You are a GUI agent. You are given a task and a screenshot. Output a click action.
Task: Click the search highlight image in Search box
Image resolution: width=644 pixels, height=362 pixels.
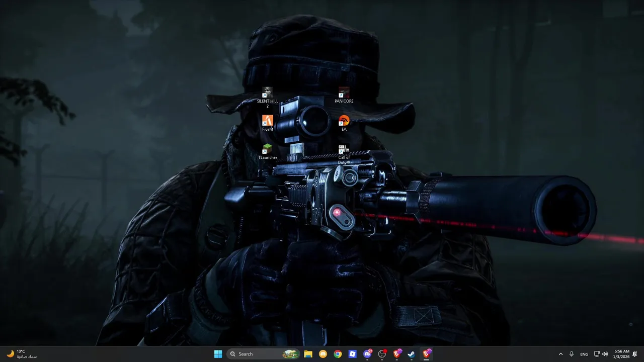[x=290, y=354]
